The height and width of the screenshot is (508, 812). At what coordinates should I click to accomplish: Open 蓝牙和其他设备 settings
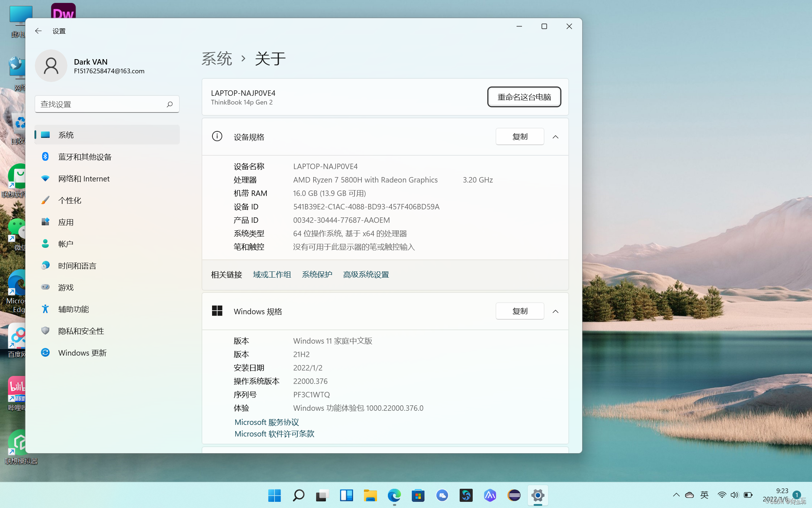click(x=107, y=157)
